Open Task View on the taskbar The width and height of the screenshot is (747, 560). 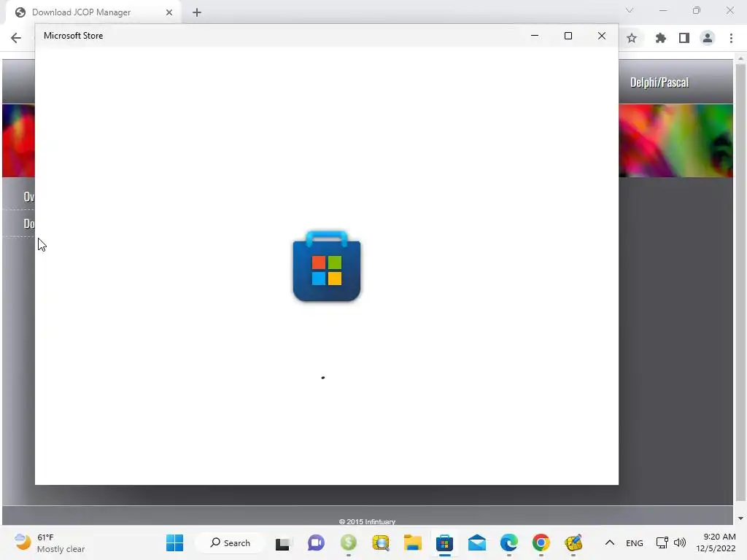pyautogui.click(x=282, y=542)
